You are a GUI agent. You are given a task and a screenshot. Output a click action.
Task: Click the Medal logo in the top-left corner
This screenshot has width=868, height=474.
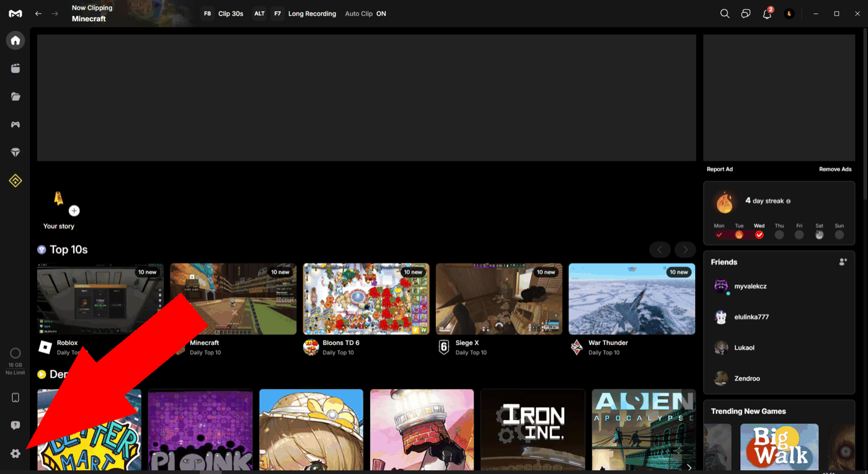click(15, 14)
